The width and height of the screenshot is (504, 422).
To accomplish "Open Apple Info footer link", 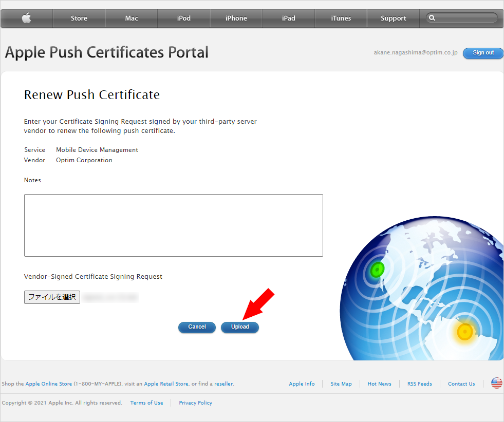I will (302, 383).
